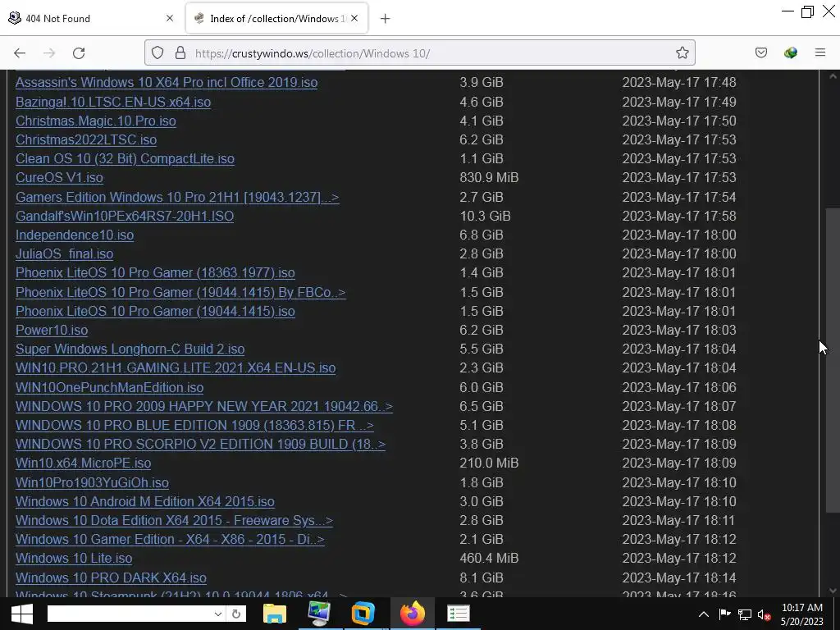Open the blue-yellow squares taskbar app

(363, 614)
